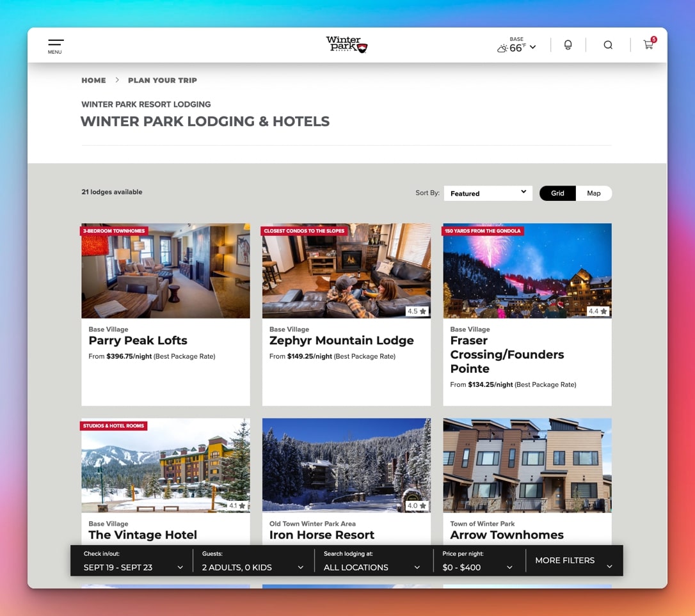Open the shopping cart icon
The width and height of the screenshot is (695, 616).
coord(648,45)
